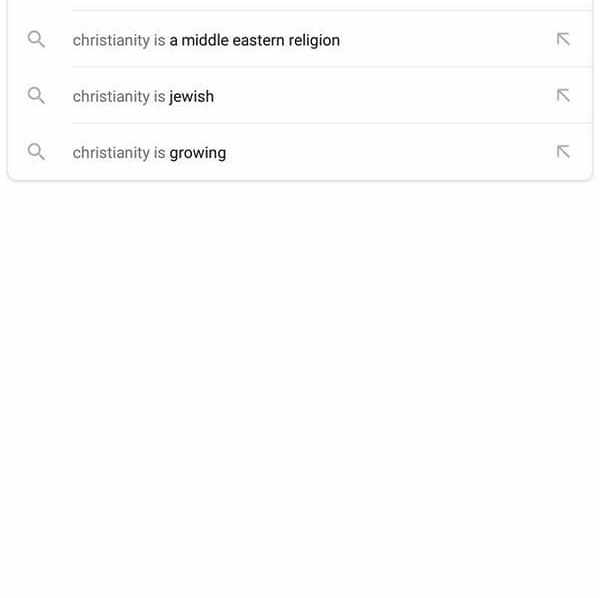Click gray "christianity is" text before "jewish"
Image resolution: width=600 pixels, height=598 pixels.
(118, 96)
